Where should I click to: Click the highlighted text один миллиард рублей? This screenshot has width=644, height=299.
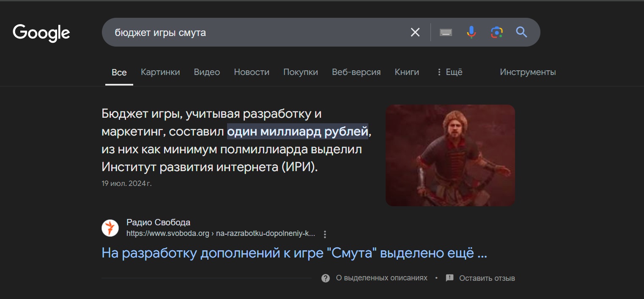coord(298,132)
